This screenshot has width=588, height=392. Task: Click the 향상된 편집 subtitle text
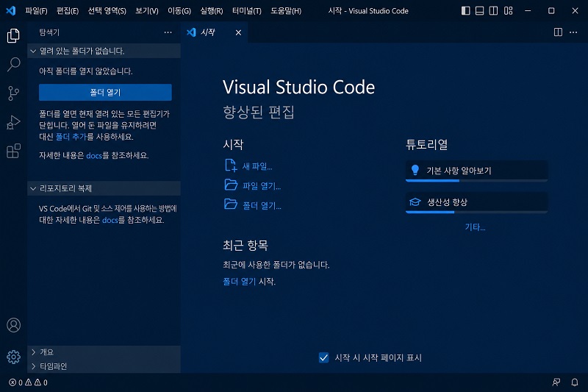(259, 113)
